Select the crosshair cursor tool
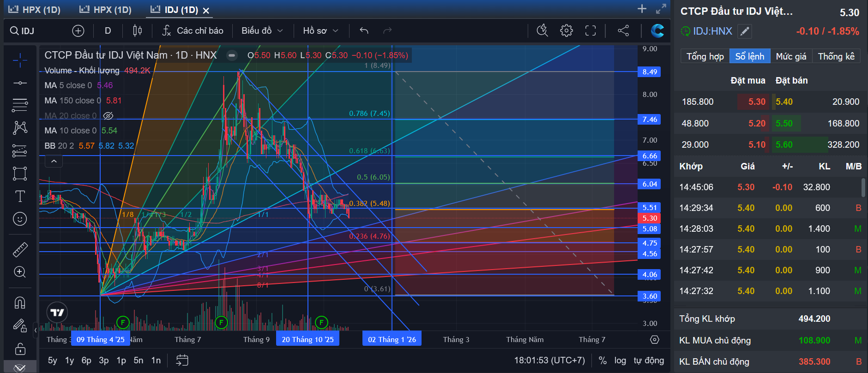Screen dimensions: 868x373 click(20, 60)
